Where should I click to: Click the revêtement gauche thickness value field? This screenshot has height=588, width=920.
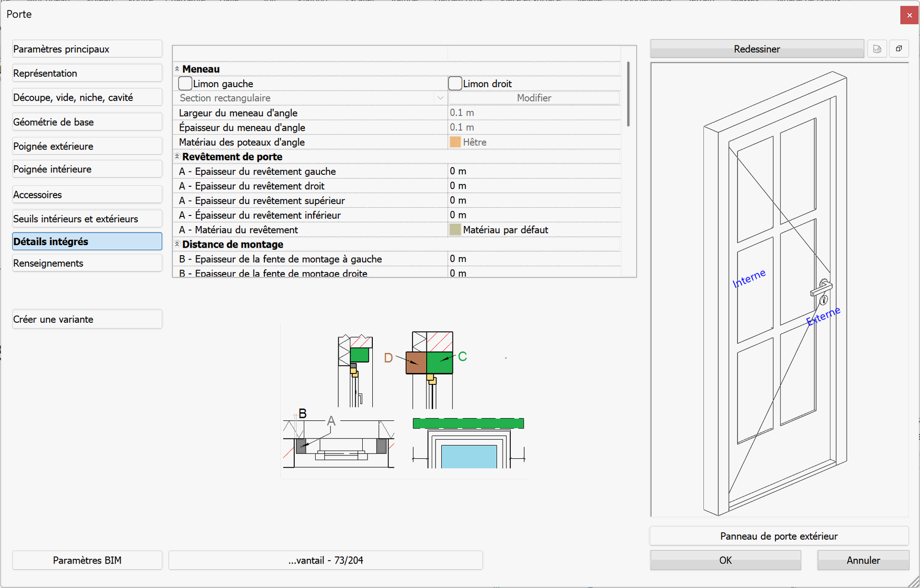pyautogui.click(x=533, y=171)
